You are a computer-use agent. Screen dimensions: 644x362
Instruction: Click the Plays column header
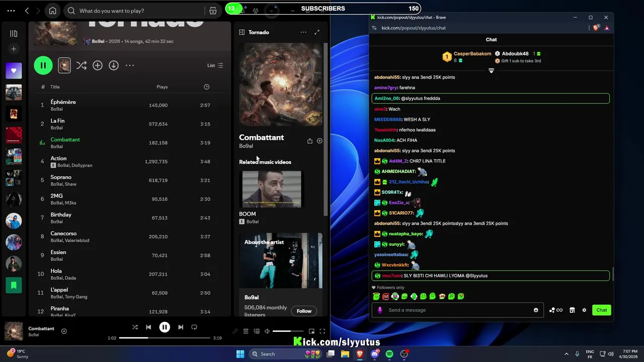tap(162, 87)
